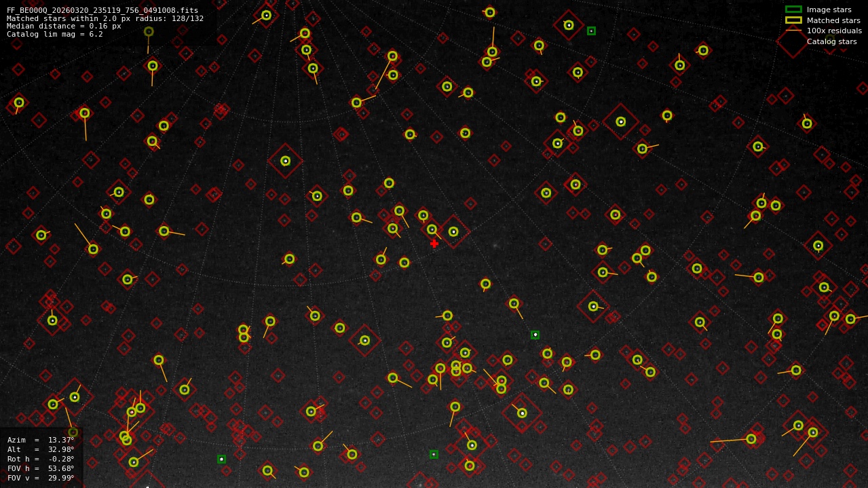868x488 pixels.
Task: Click file name 'FF_BE000Q_20260320_235119_756_0491008.fits'
Action: (102, 10)
